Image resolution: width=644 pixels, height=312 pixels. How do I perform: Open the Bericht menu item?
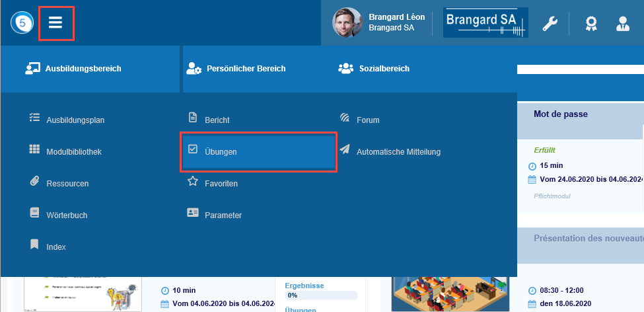coord(217,120)
